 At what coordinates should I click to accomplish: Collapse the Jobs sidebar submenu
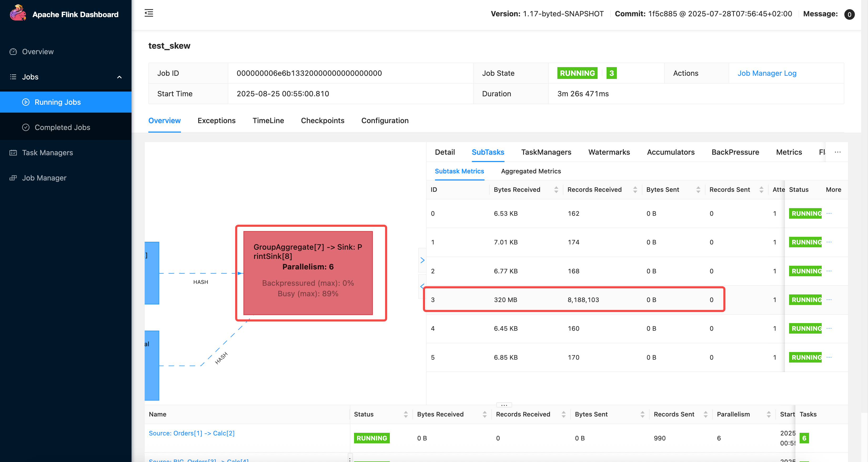pos(119,77)
